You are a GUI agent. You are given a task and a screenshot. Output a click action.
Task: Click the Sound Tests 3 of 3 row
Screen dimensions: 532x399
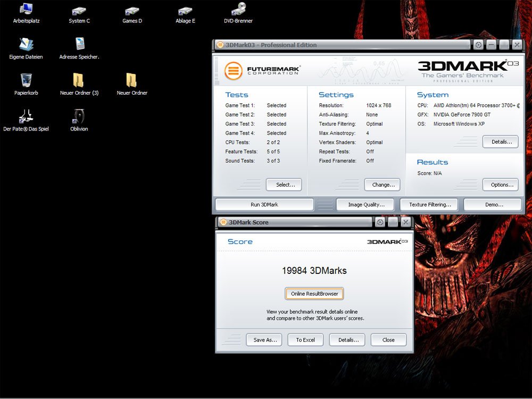pos(253,161)
